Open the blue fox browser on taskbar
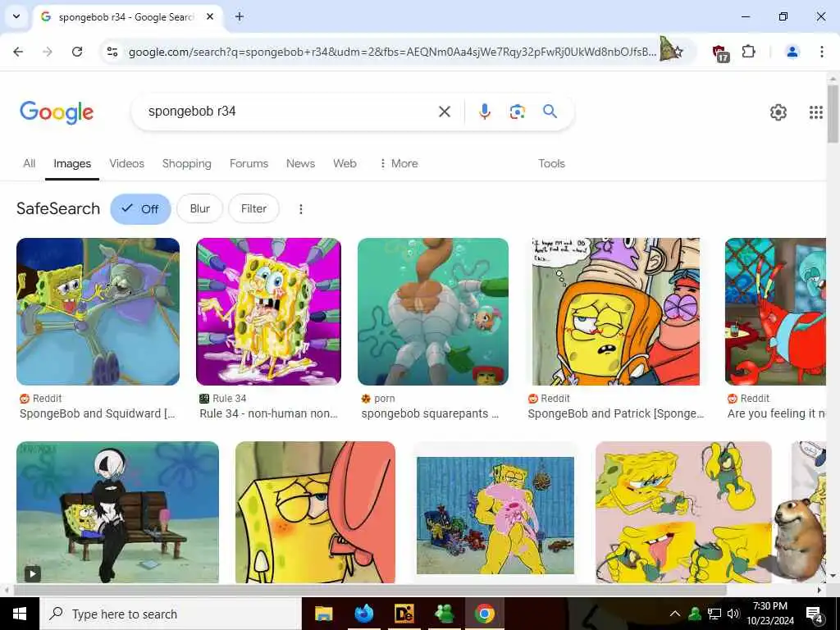This screenshot has width=840, height=630. [x=363, y=614]
